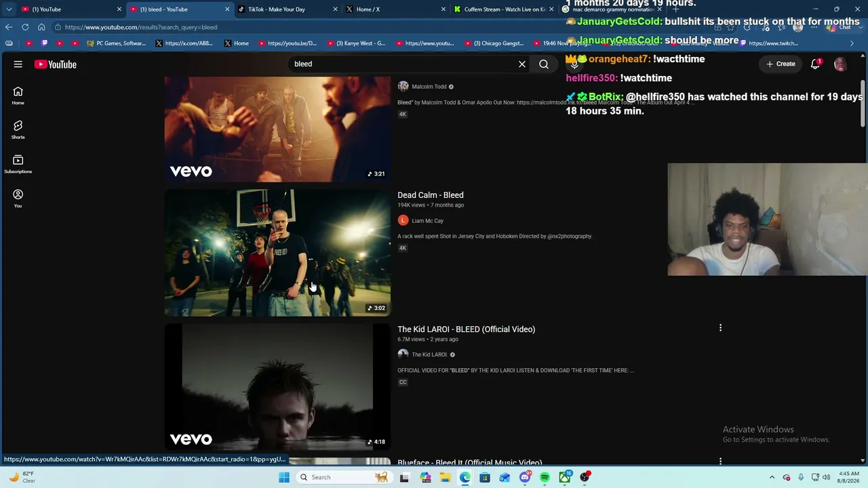Open Microsoft Store from taskbar
Image resolution: width=868 pixels, height=488 pixels.
point(485,477)
